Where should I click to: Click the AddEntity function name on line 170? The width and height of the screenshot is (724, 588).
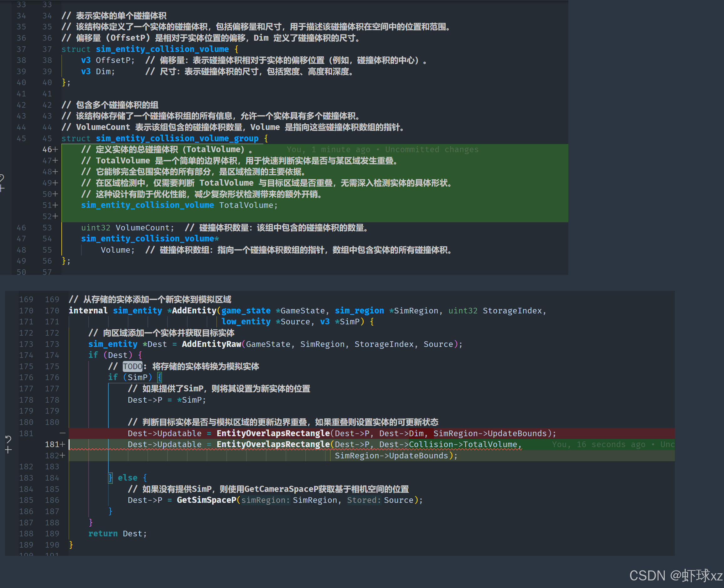[194, 311]
